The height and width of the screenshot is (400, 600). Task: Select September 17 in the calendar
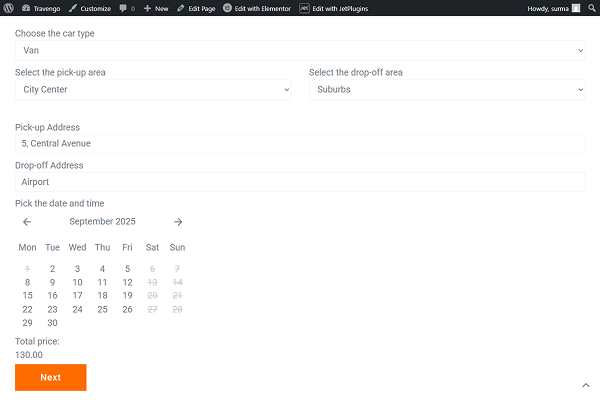pos(77,296)
